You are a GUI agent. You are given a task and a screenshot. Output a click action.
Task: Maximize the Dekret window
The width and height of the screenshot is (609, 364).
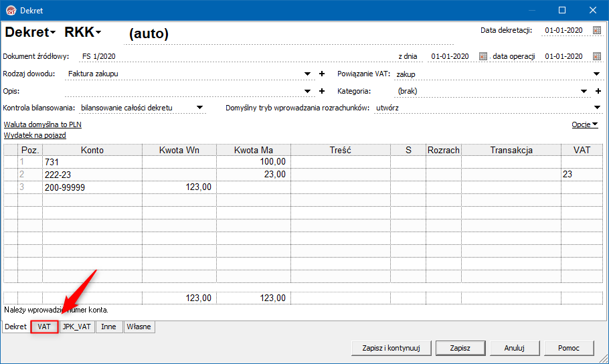point(562,11)
